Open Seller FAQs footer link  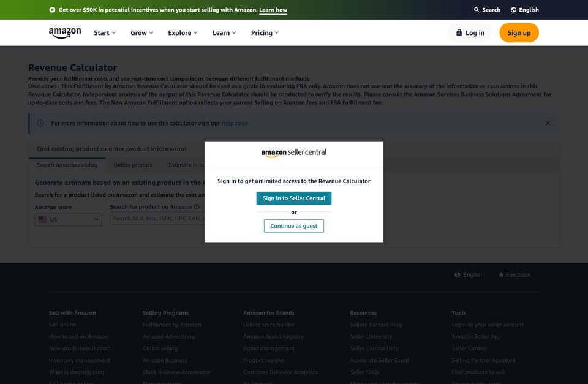[364, 372]
